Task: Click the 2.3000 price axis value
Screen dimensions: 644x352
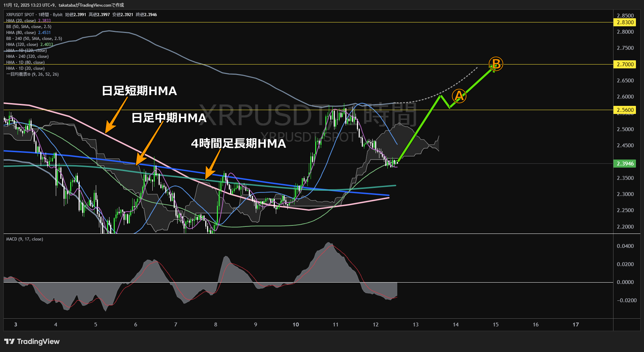Action: [625, 194]
